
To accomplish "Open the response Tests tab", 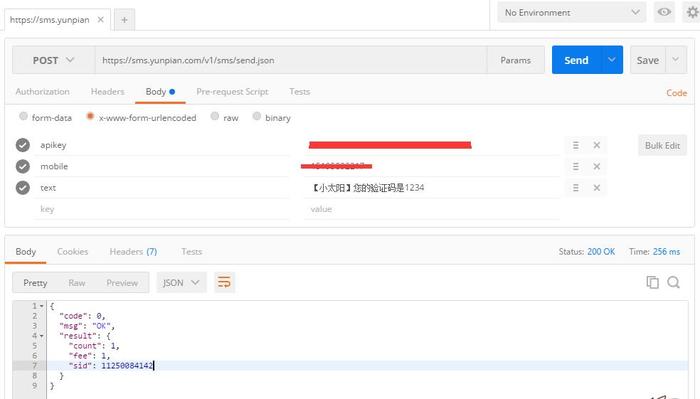I will (192, 252).
